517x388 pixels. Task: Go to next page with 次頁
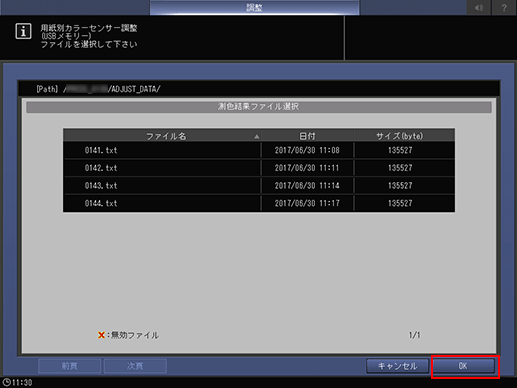click(x=135, y=366)
